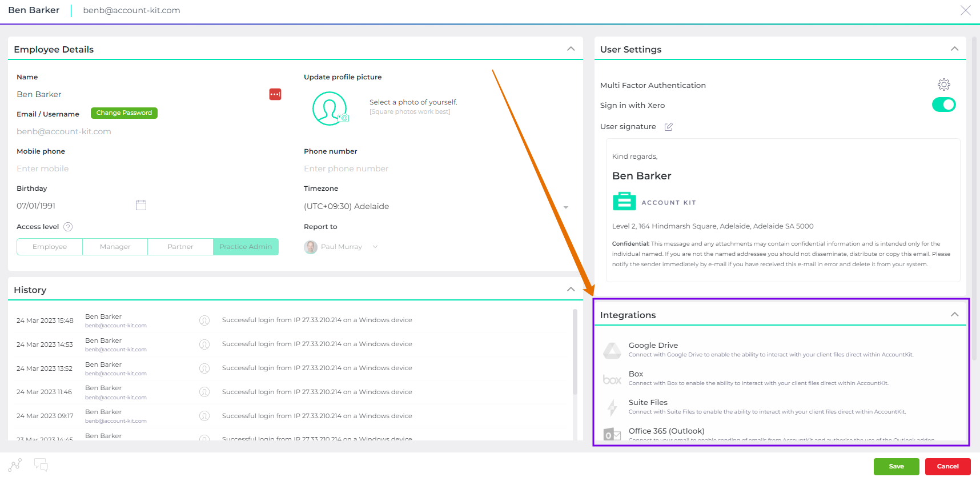The width and height of the screenshot is (980, 477).
Task: Click the Box integration title text
Action: pyautogui.click(x=636, y=374)
